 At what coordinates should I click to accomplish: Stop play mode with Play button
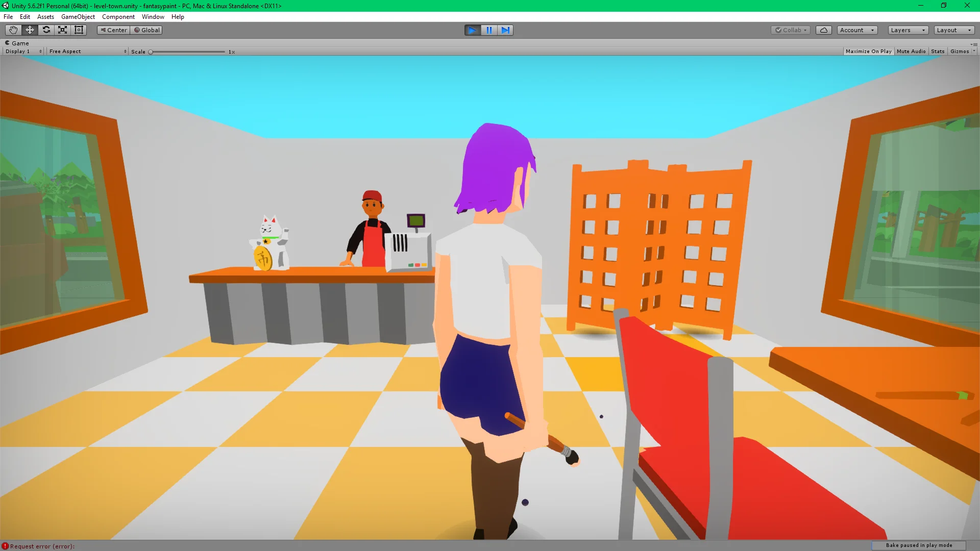click(472, 30)
